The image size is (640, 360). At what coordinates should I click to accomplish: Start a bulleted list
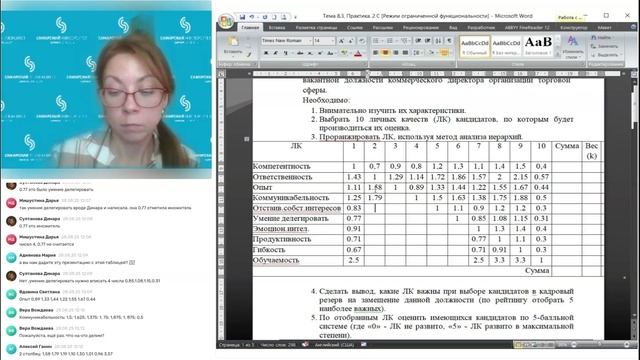click(377, 41)
